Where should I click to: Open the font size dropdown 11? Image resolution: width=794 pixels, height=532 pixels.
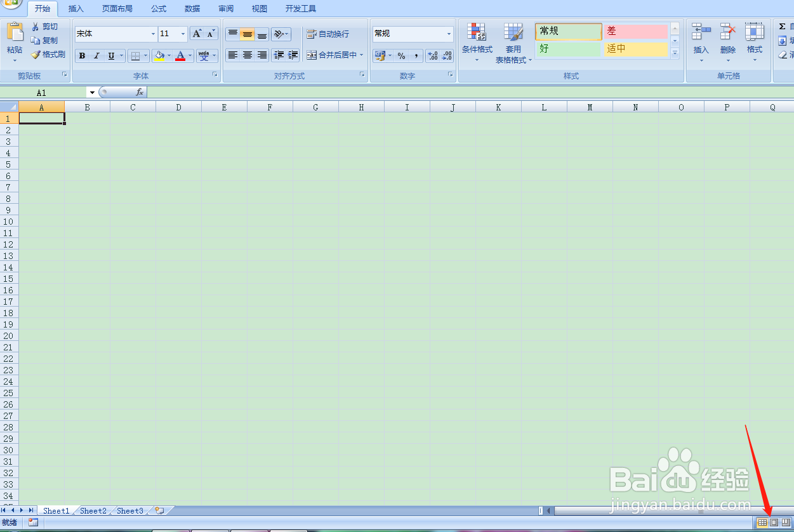(x=183, y=34)
